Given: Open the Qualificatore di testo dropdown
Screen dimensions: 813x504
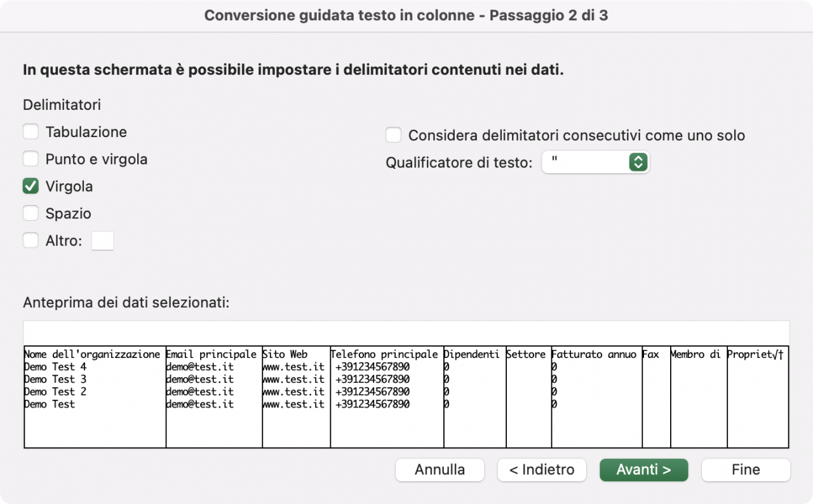Looking at the screenshot, I should pos(596,162).
